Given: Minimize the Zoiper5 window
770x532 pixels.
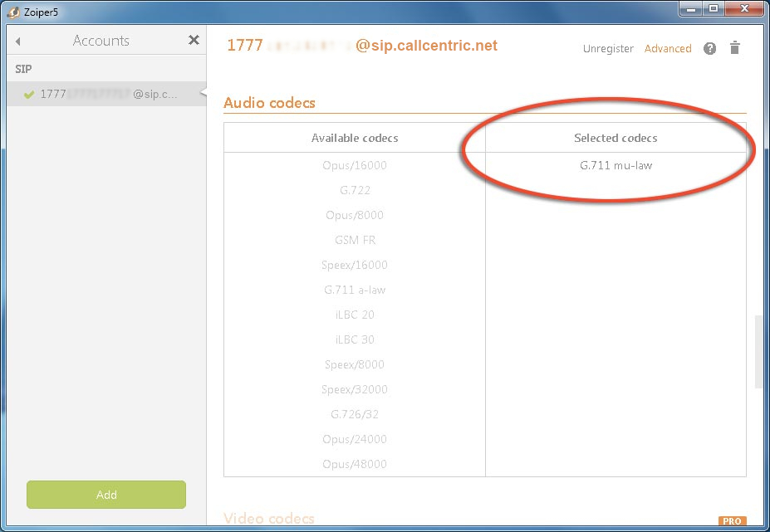Looking at the screenshot, I should [691, 9].
